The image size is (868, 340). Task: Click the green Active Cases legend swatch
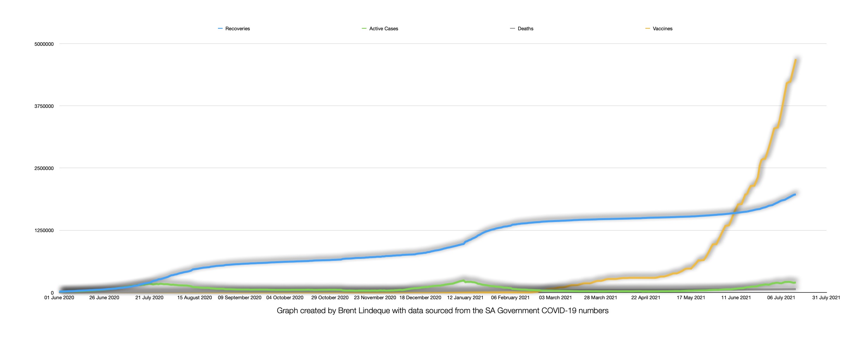click(364, 29)
